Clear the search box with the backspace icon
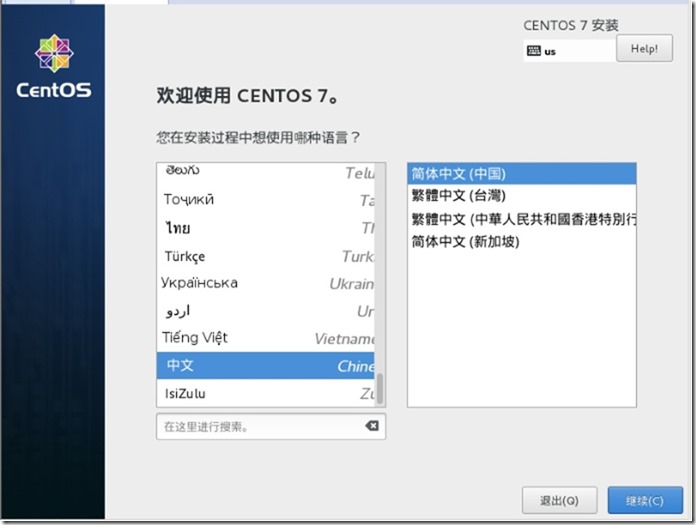Screen dimensions: 696x525 [372, 426]
